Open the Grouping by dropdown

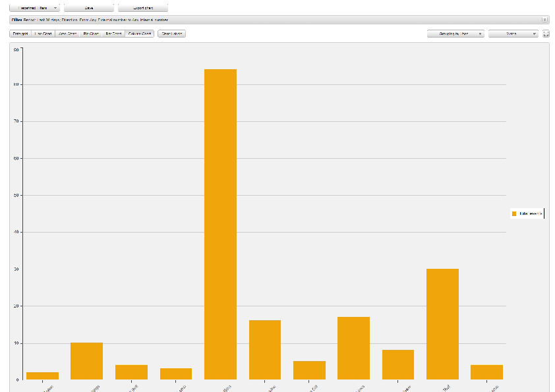[x=455, y=34]
